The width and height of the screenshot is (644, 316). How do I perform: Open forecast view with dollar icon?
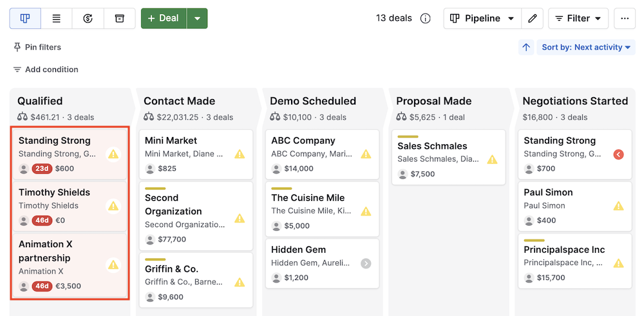click(x=88, y=19)
